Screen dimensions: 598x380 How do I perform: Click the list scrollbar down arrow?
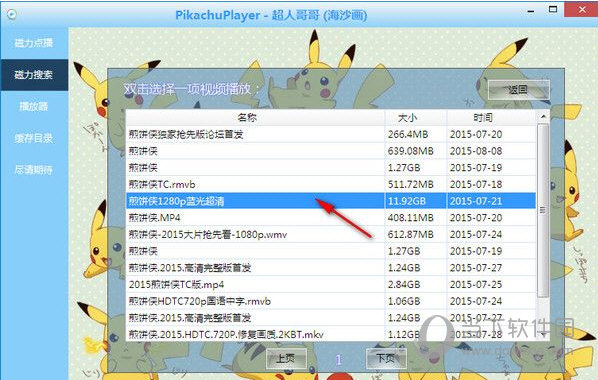tap(543, 335)
